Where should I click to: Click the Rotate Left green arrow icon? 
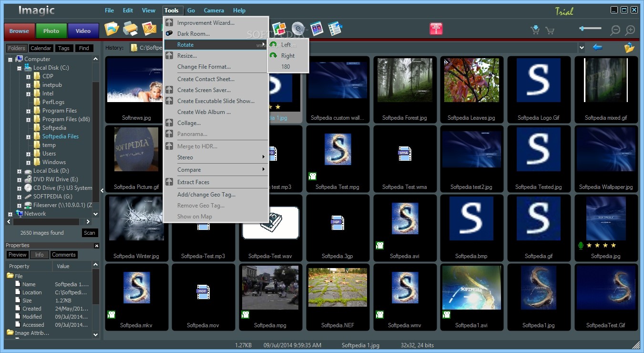(x=273, y=44)
